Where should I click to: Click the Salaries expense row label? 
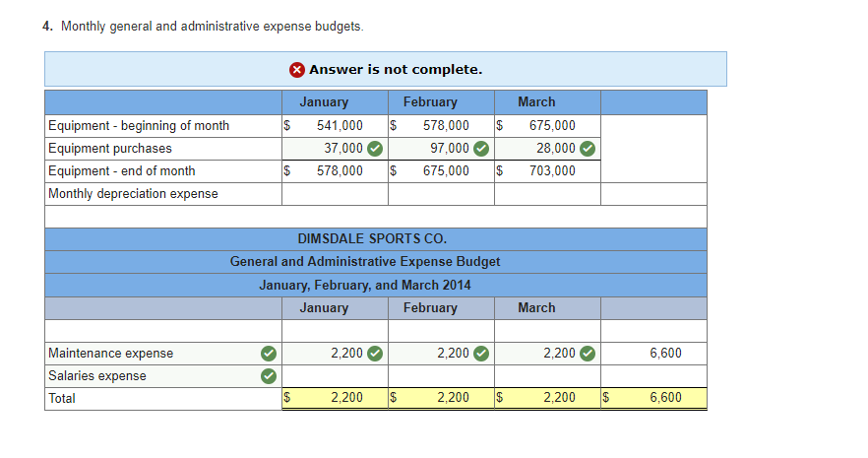[x=97, y=376]
